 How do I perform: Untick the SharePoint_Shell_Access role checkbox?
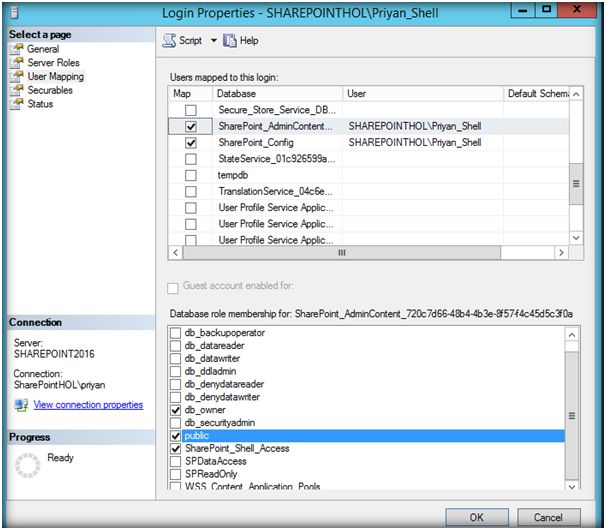(175, 448)
